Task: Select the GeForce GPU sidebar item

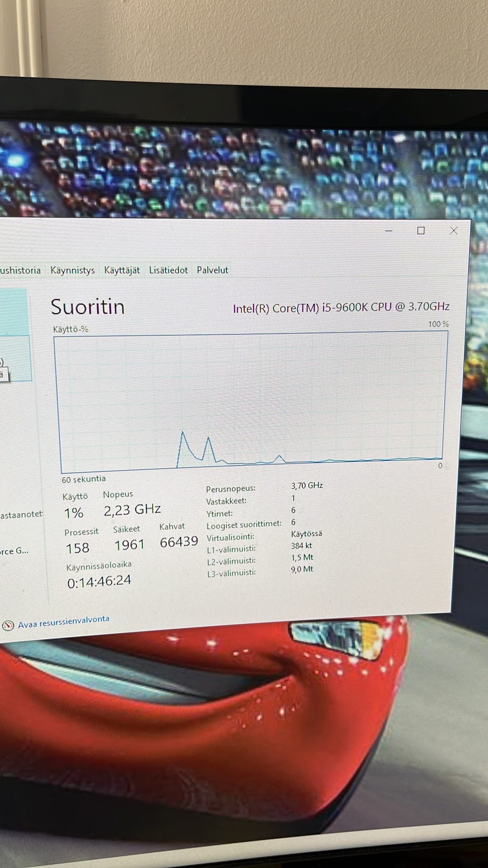Action: point(14,551)
